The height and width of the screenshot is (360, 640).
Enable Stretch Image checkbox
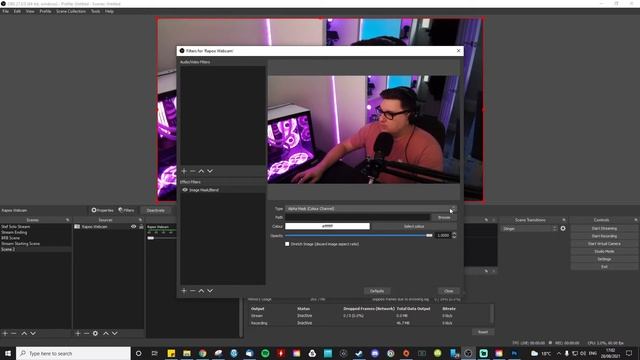(287, 244)
